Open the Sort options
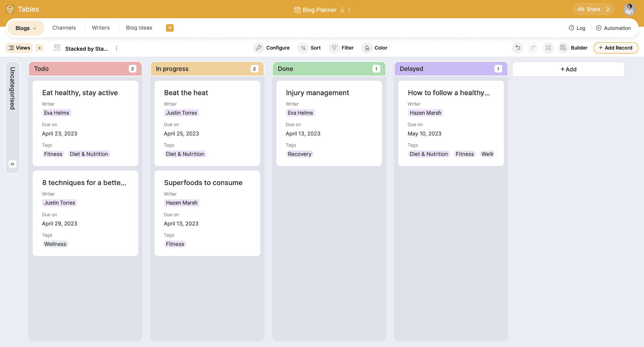This screenshot has width=644, height=347. [310, 48]
